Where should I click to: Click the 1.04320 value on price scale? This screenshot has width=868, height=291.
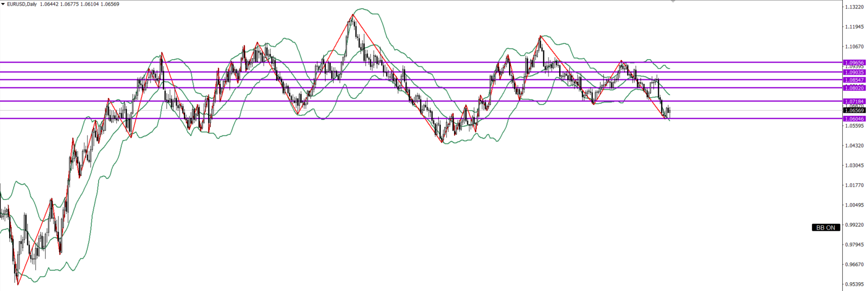[854, 145]
